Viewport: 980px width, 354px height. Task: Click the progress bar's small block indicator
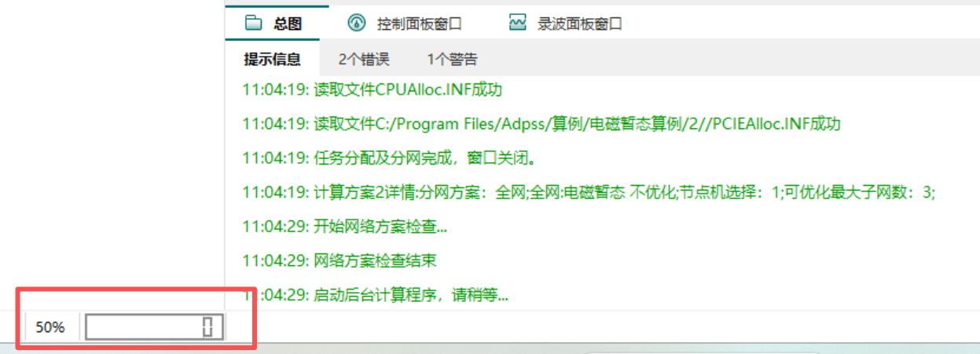pos(207,327)
